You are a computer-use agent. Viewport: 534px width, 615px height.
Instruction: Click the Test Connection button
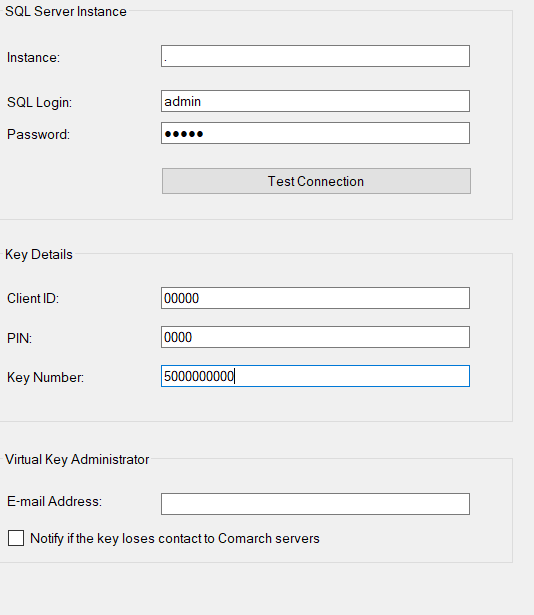tap(316, 181)
